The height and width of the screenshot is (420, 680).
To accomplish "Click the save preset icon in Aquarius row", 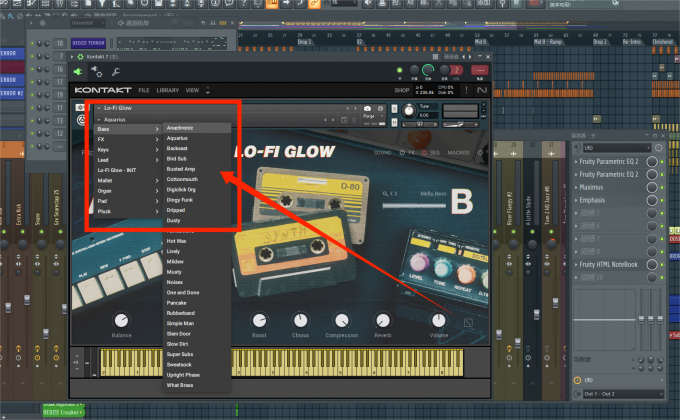I will click(344, 120).
